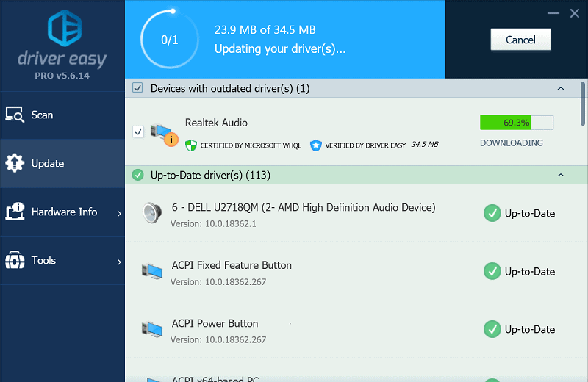Select the Update menu item

(x=62, y=163)
